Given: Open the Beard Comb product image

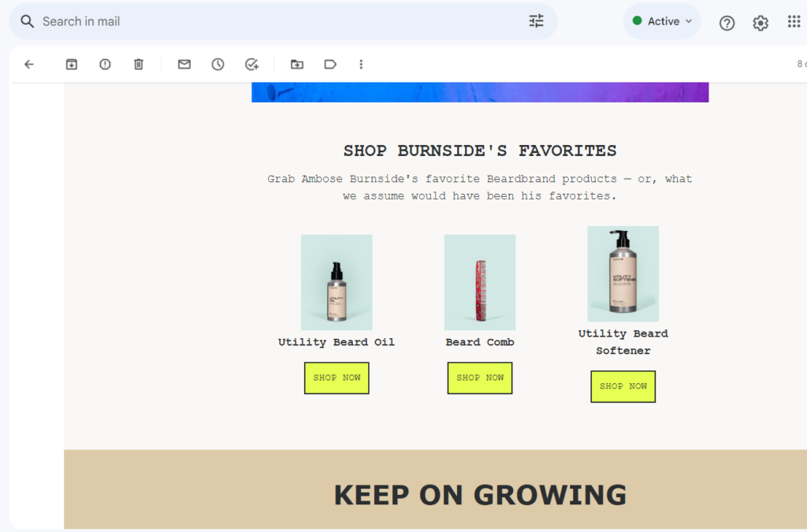Looking at the screenshot, I should coord(480,282).
